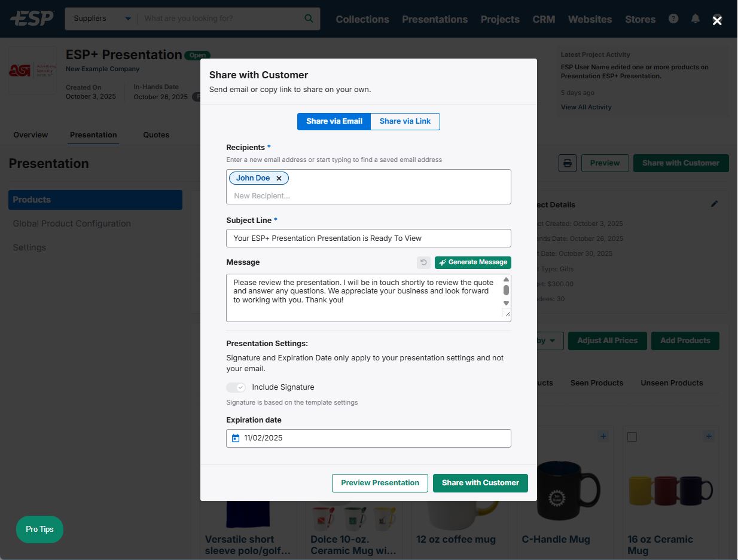738x560 pixels.
Task: Select the 16 oz Ceramic Mug checkbox
Action: coord(632,437)
